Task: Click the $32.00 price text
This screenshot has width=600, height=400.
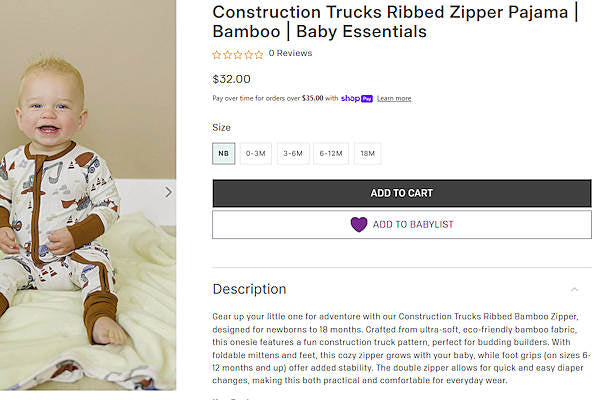Action: (x=232, y=79)
